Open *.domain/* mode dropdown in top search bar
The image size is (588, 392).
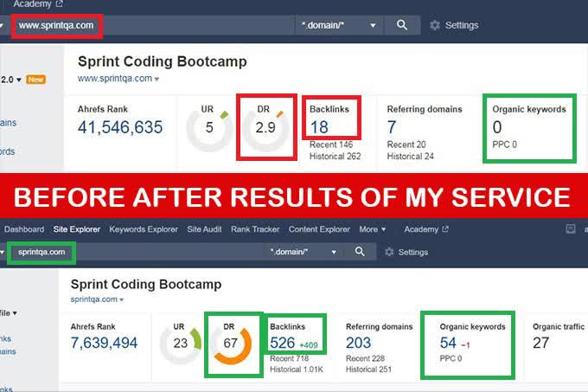tap(339, 25)
